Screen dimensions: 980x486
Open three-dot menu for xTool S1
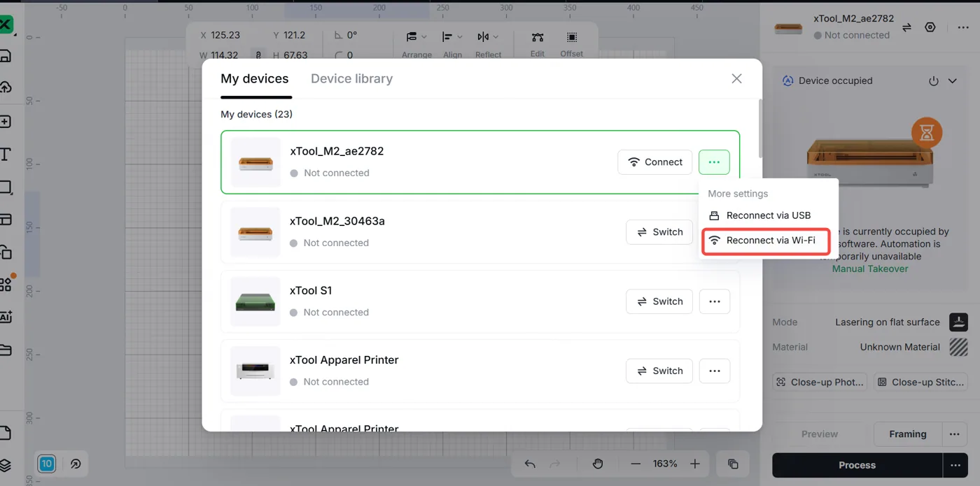pyautogui.click(x=714, y=301)
